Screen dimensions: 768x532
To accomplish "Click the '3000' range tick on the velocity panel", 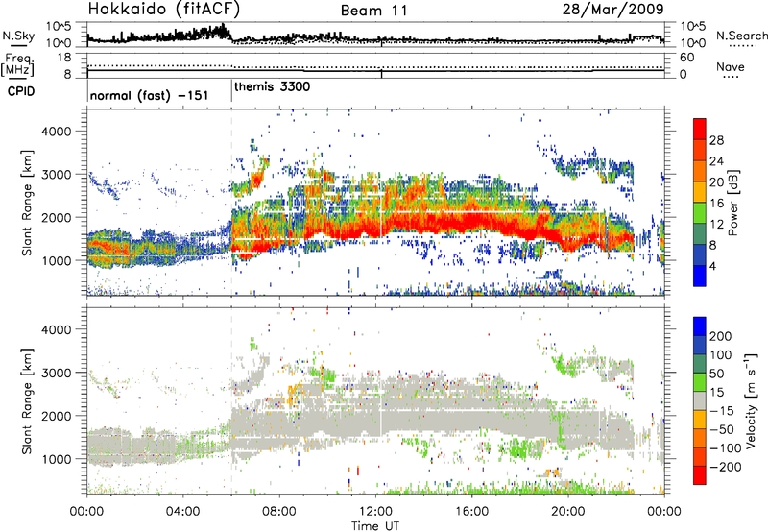I will click(x=56, y=373).
